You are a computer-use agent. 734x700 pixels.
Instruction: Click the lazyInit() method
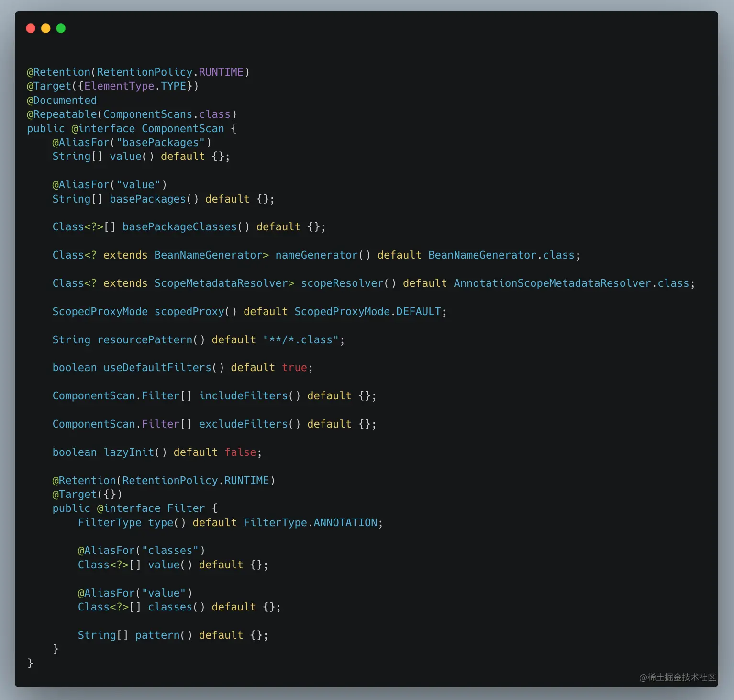[x=135, y=452]
